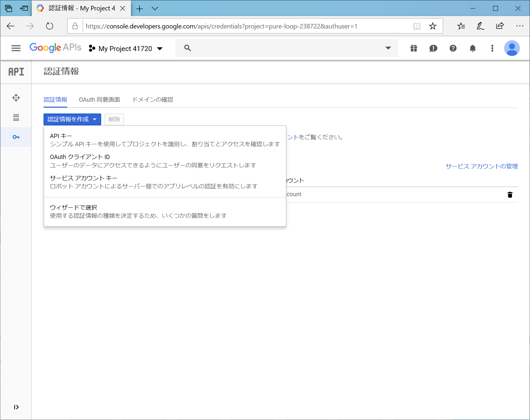The width and height of the screenshot is (530, 420).
Task: Click the Google APIs logo
Action: click(55, 48)
